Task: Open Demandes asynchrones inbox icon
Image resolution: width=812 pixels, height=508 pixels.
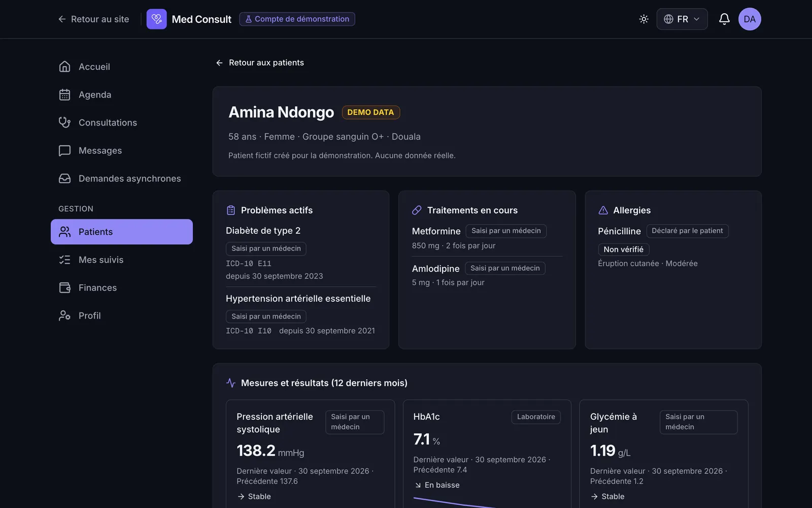Action: pos(64,178)
